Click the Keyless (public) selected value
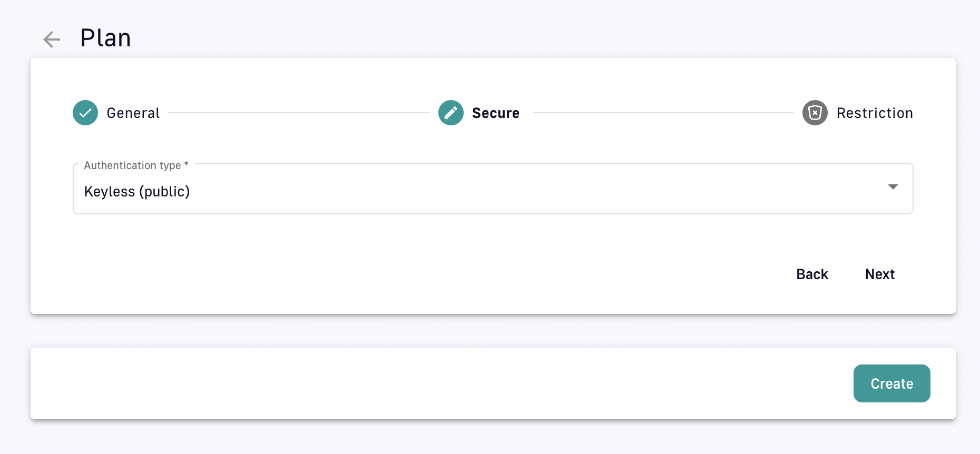This screenshot has width=980, height=454. coord(137,192)
